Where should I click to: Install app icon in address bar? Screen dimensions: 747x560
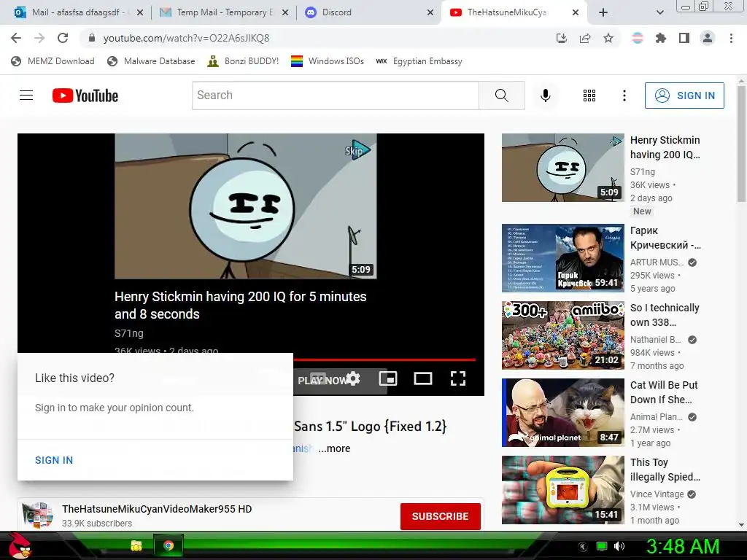pyautogui.click(x=562, y=38)
